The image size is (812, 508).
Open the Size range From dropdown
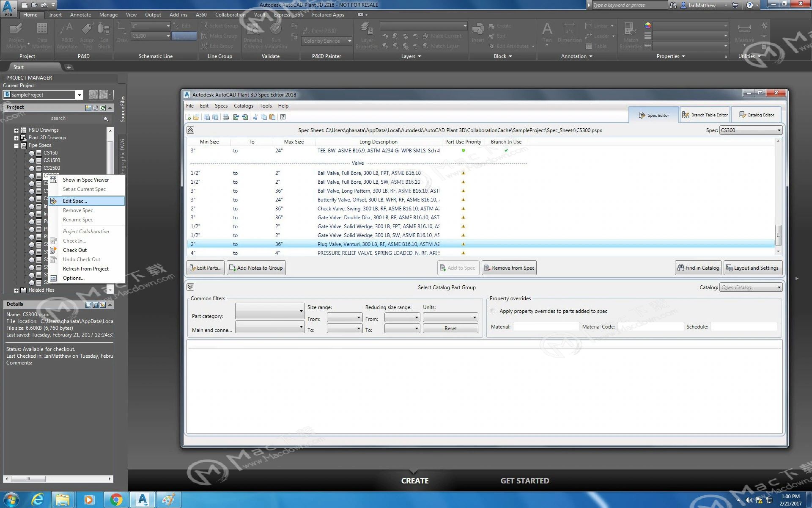pyautogui.click(x=345, y=317)
